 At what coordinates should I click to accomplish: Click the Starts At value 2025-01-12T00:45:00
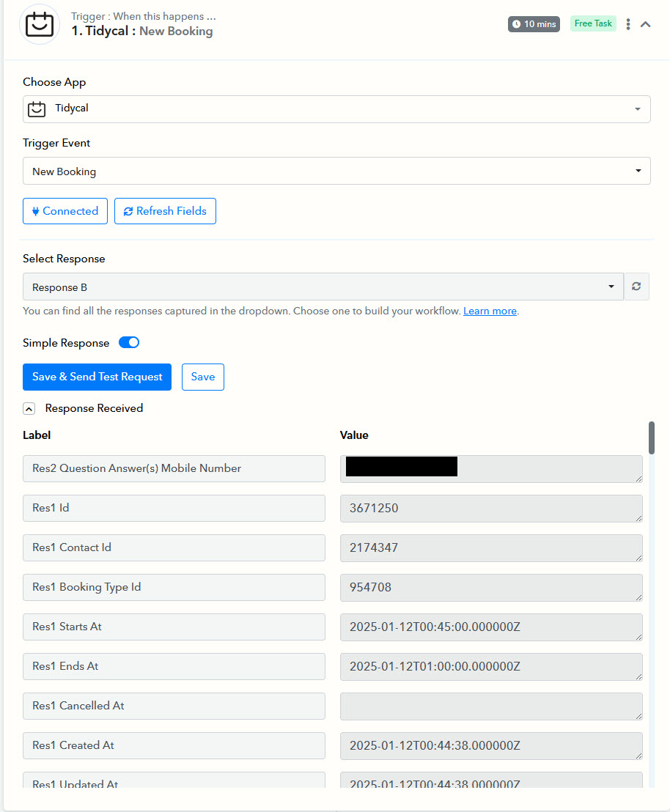point(491,627)
